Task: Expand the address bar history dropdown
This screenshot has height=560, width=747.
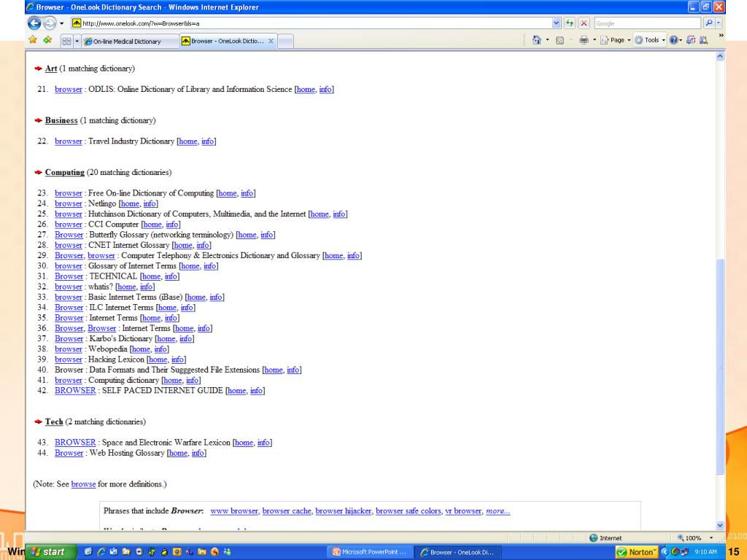Action: point(556,23)
